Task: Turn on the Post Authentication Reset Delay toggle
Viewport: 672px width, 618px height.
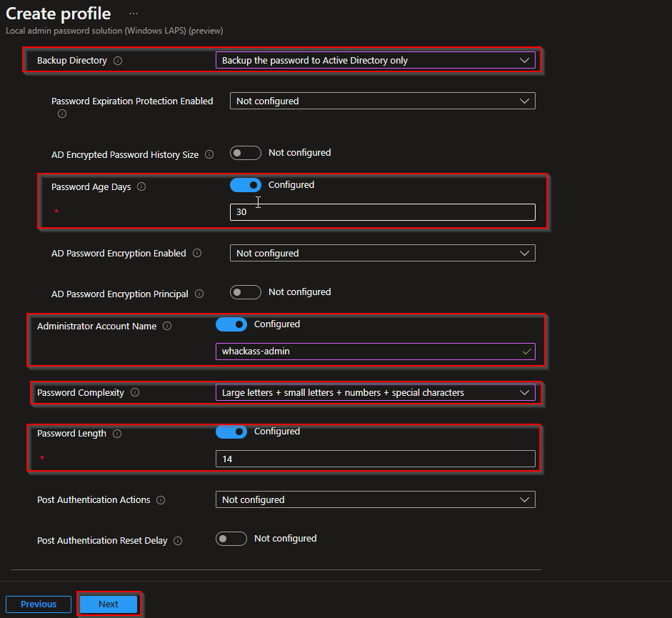Action: (231, 538)
